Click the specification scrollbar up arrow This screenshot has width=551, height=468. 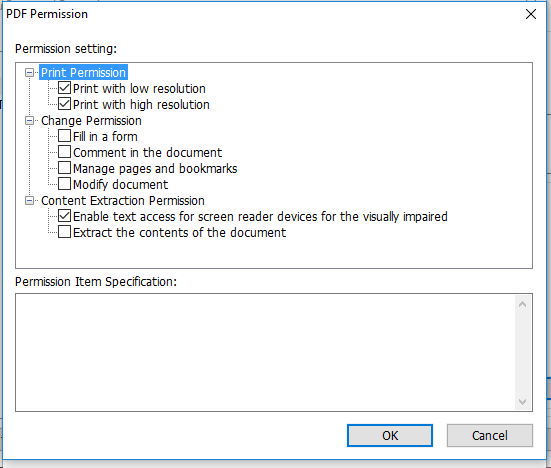(522, 304)
